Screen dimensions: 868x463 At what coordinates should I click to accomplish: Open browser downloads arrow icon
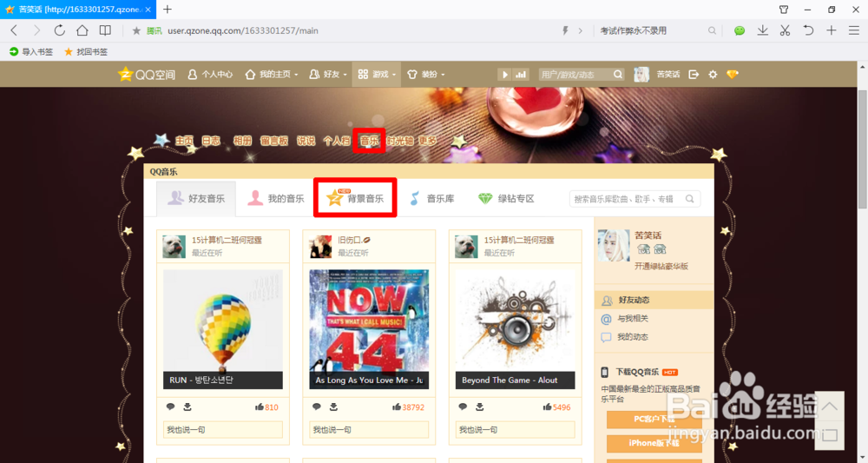click(763, 30)
